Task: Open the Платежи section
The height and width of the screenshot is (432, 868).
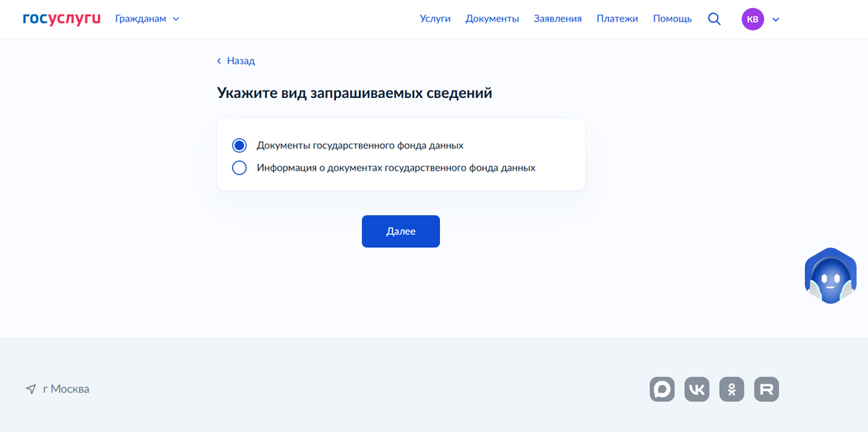Action: pos(617,19)
